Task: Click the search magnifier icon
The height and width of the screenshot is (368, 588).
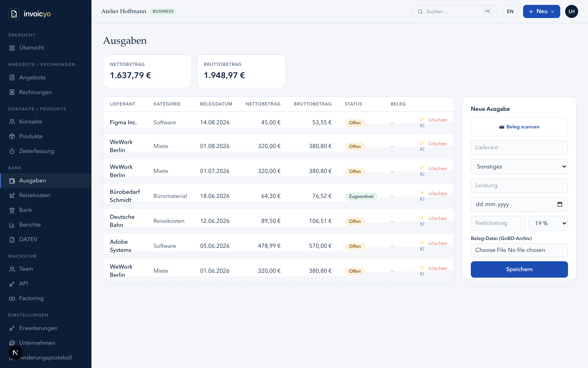Action: [420, 12]
